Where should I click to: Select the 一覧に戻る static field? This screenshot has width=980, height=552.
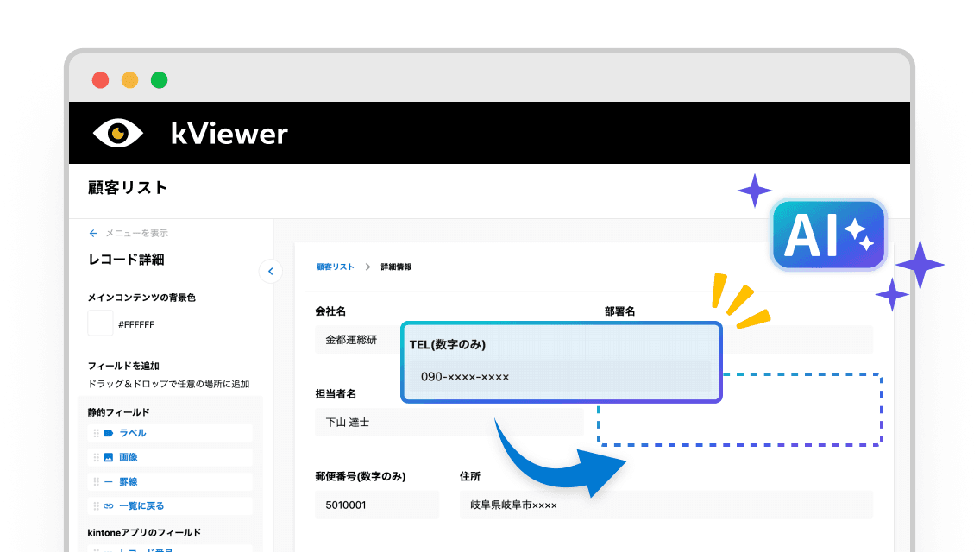170,505
